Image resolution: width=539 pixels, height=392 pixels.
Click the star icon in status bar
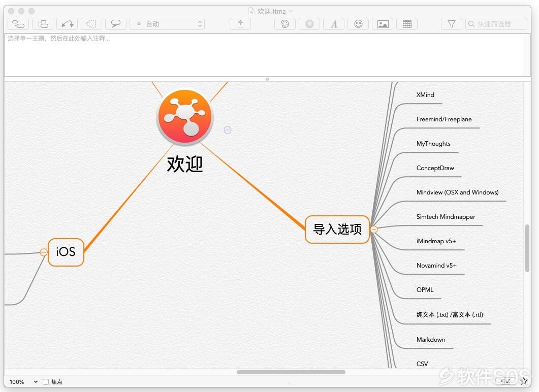click(x=524, y=381)
